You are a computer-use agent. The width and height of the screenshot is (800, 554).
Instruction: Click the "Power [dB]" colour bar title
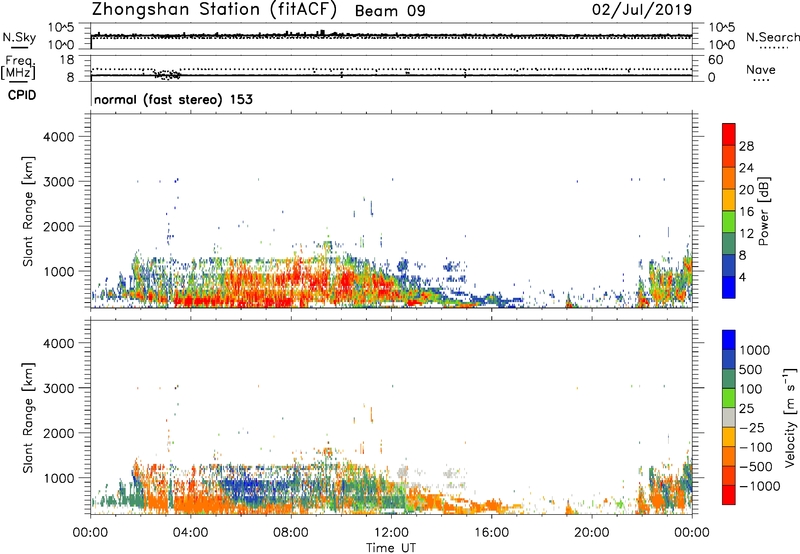click(x=763, y=211)
